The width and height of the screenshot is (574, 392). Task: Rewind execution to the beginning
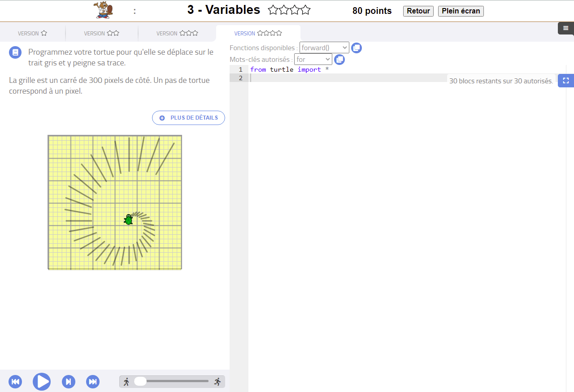pos(15,382)
